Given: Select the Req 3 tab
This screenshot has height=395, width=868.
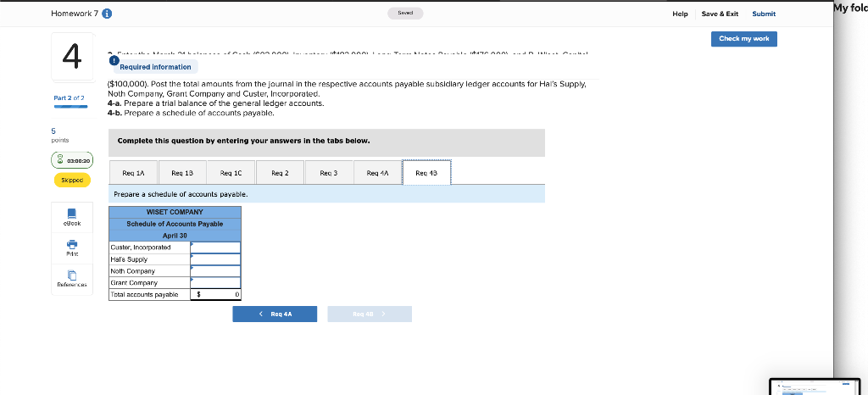Looking at the screenshot, I should tap(329, 173).
